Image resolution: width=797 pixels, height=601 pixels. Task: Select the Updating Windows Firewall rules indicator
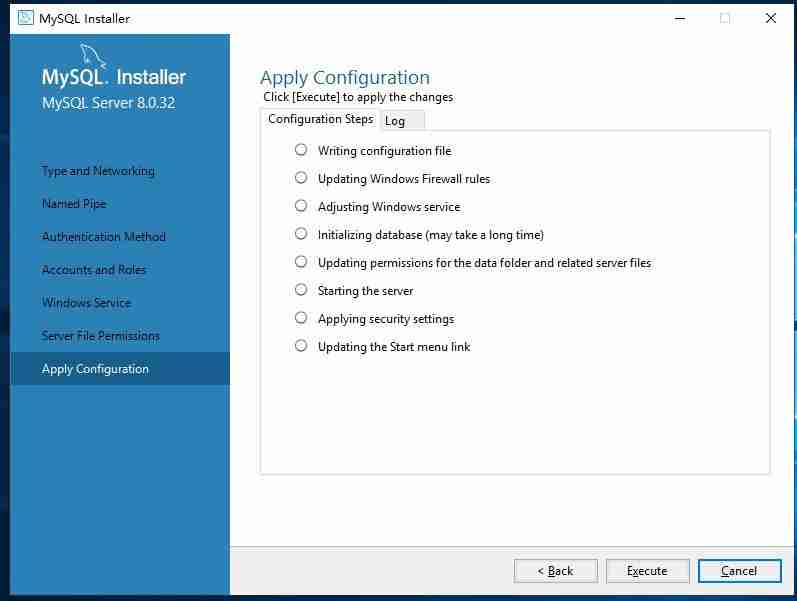tap(301, 178)
